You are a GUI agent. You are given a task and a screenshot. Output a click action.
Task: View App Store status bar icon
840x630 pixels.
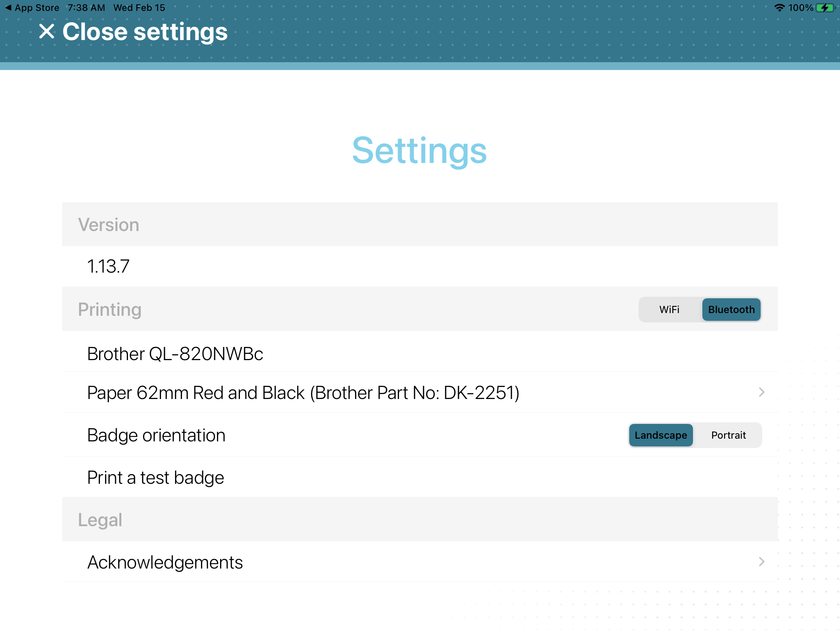[5, 7]
